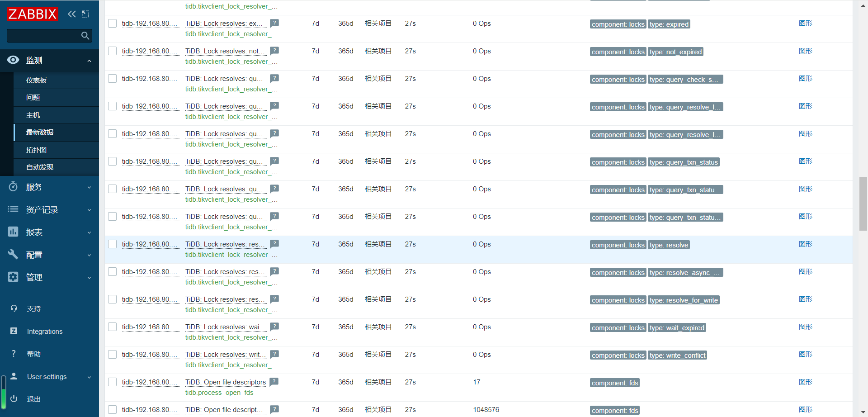Tick the checkbox for the type: expired row

pyautogui.click(x=113, y=24)
